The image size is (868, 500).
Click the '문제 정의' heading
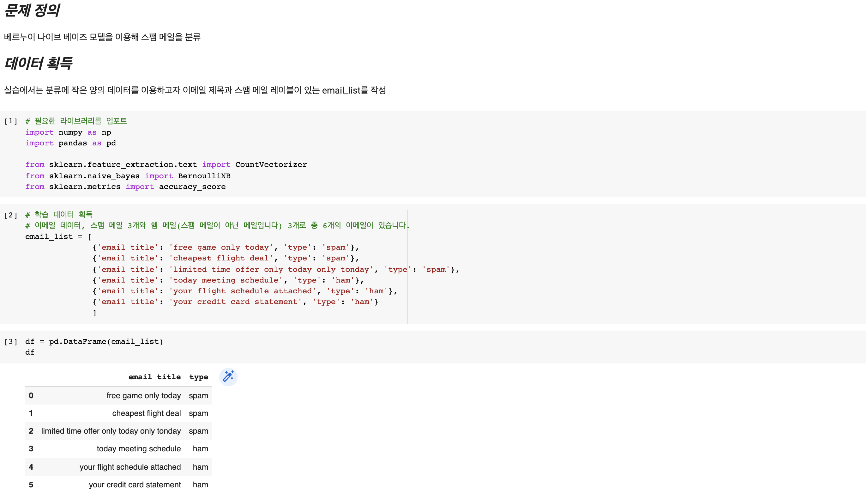pyautogui.click(x=32, y=10)
